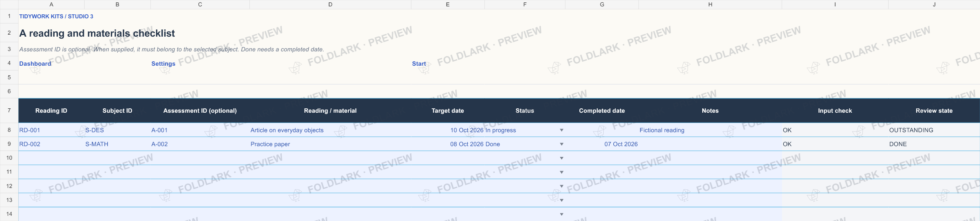Click the 'A reading and materials checklist' title
980x221 pixels.
point(97,33)
